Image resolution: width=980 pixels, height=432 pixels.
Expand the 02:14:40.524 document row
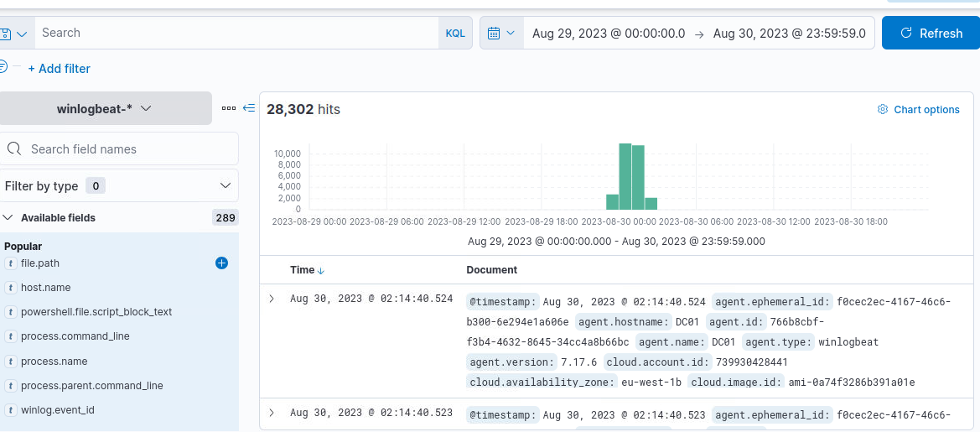point(272,299)
